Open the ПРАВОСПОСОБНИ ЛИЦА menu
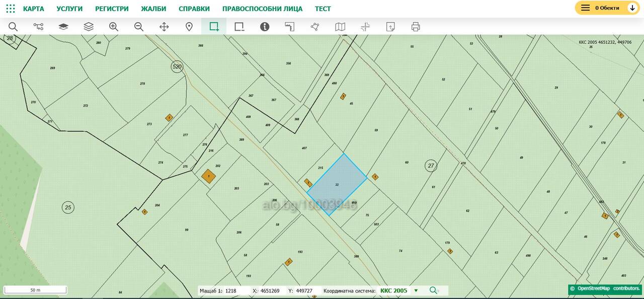The width and height of the screenshot is (644, 299). click(262, 9)
